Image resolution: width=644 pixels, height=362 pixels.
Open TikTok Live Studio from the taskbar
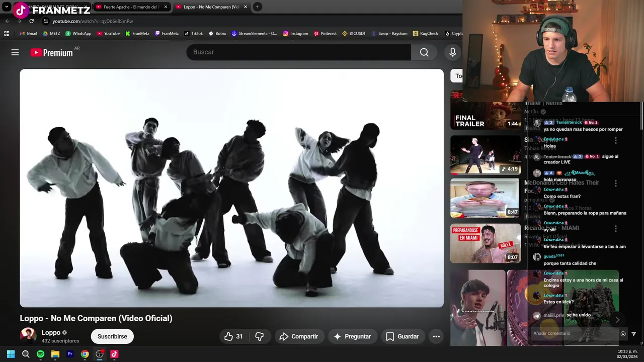114,354
